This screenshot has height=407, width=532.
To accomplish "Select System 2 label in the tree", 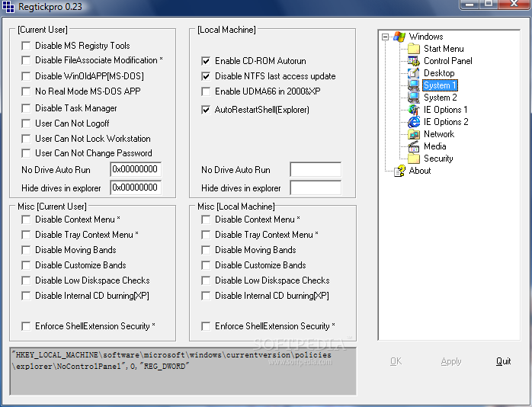I will coord(440,98).
